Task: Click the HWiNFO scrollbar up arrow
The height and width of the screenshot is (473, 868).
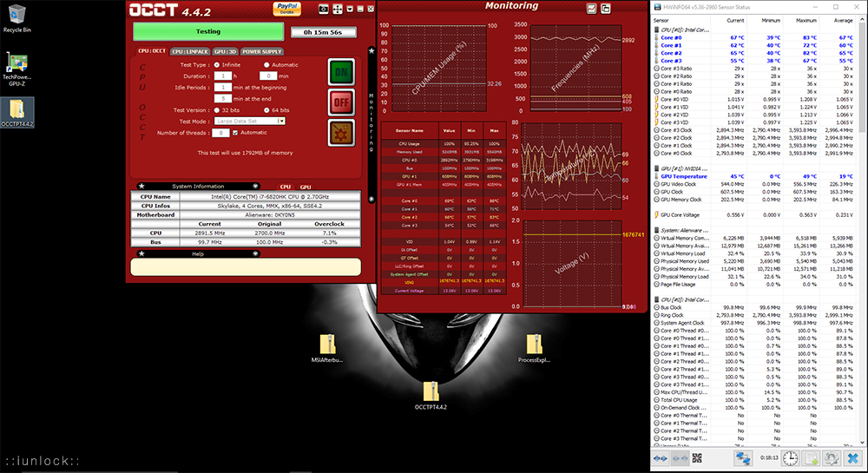Action: click(x=862, y=20)
